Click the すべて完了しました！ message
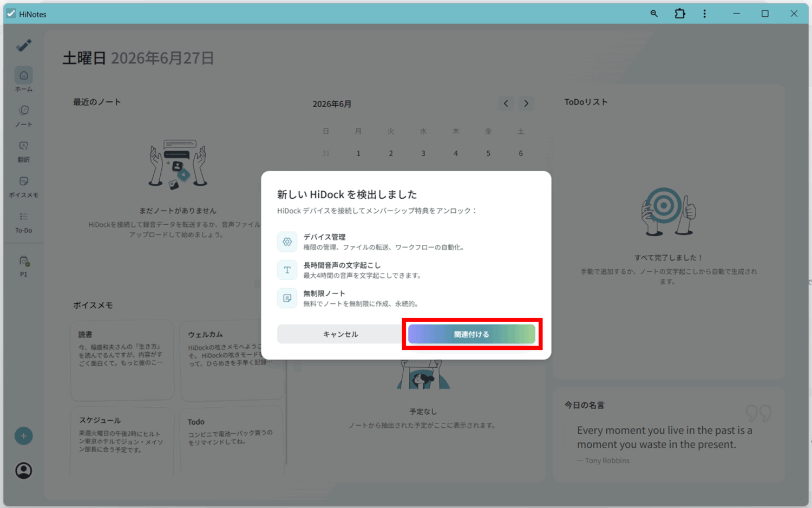 coord(669,258)
